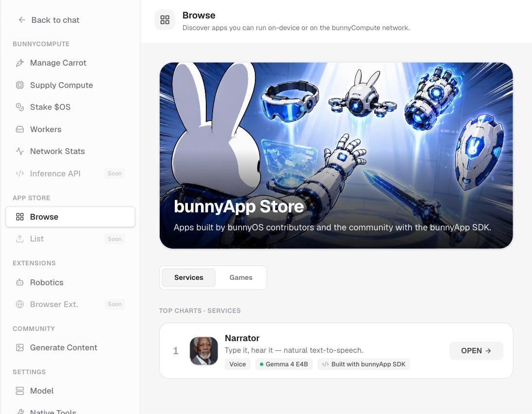This screenshot has height=414, width=532.
Task: Click the Manage Carrot icon
Action: coord(20,63)
